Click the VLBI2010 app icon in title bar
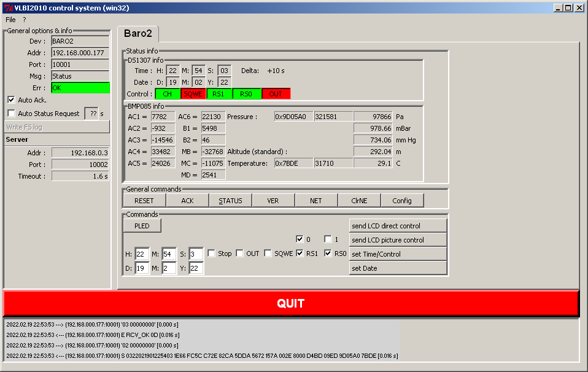 pyautogui.click(x=7, y=8)
